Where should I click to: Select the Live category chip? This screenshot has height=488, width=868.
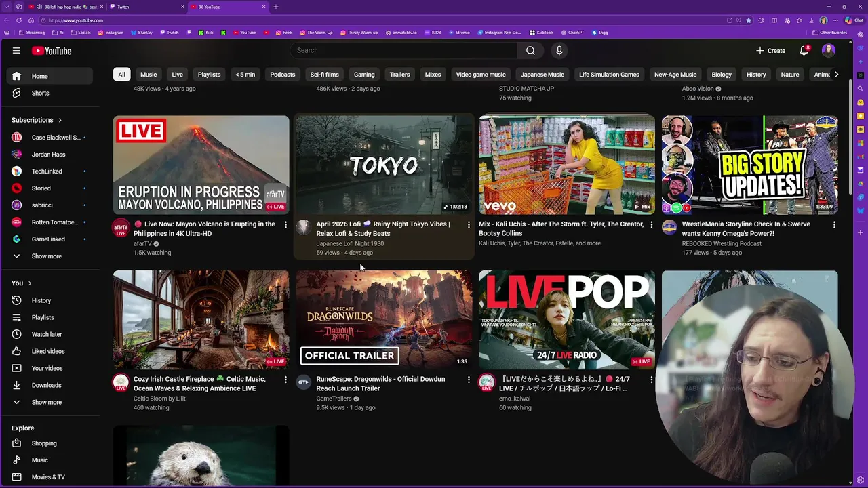(x=177, y=75)
